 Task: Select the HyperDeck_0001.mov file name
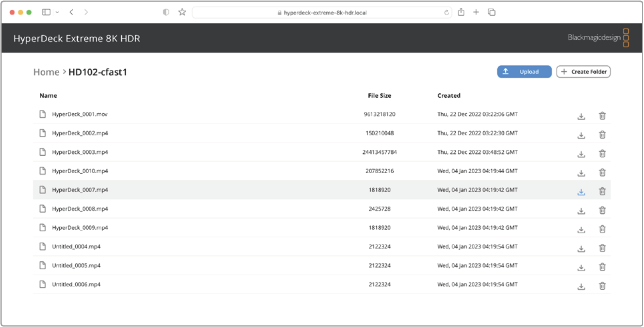80,114
